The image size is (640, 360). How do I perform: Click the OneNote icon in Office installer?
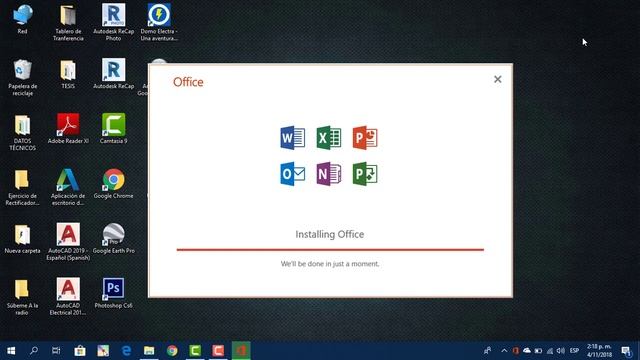(x=329, y=174)
